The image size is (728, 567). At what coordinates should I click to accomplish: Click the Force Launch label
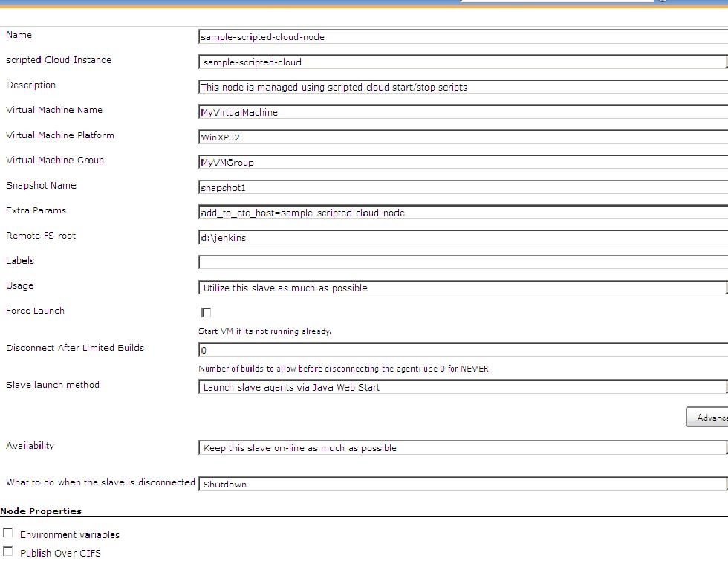[36, 311]
